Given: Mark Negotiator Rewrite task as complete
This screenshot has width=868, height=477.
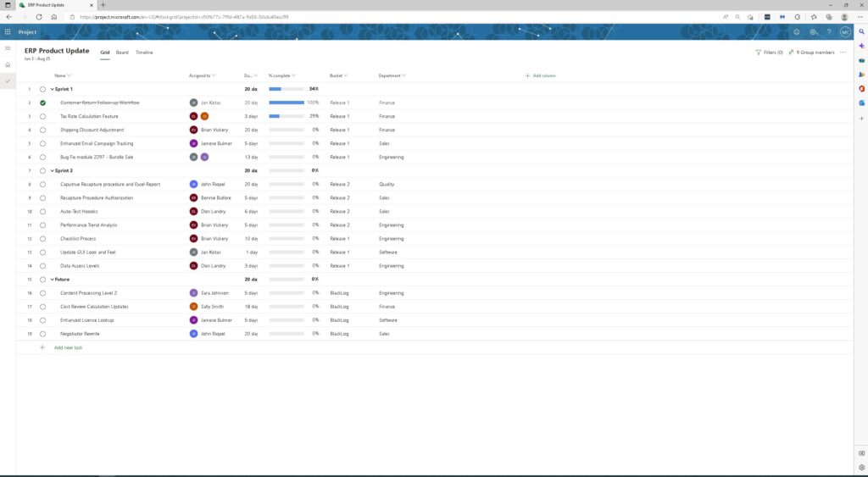Looking at the screenshot, I should pos(42,334).
